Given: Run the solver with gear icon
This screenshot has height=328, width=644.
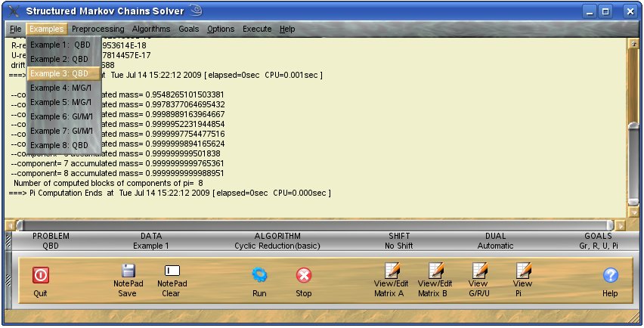Looking at the screenshot, I should (x=259, y=276).
